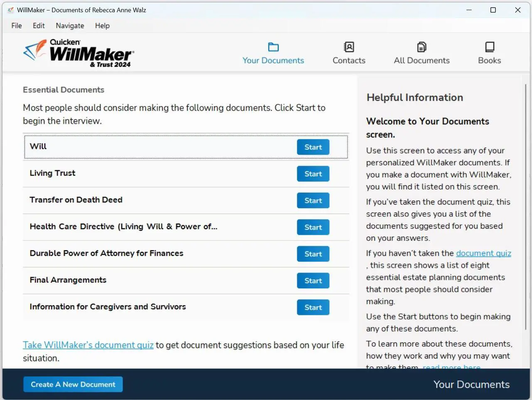Begin the Health Care Directive document
This screenshot has height=400, width=532.
(x=313, y=227)
